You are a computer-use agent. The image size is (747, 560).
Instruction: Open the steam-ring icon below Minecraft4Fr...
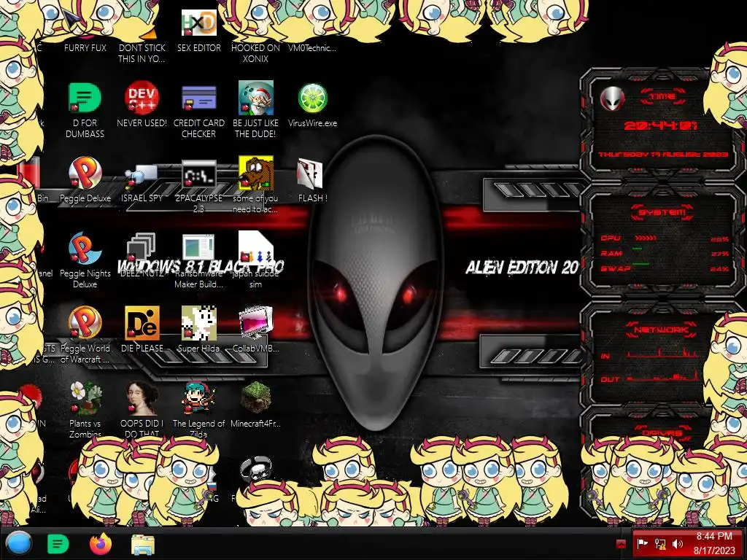click(256, 469)
